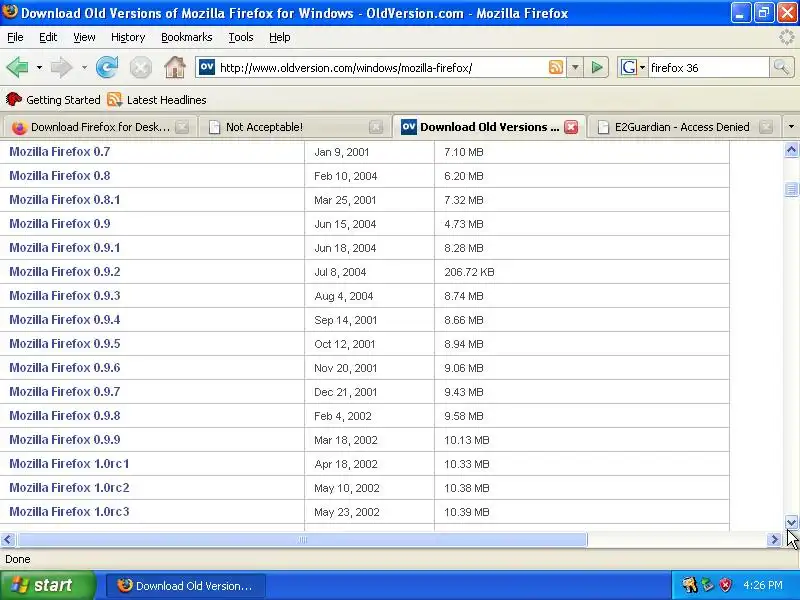The image size is (800, 600).
Task: Click the vertical scrollbar down arrow
Action: [x=791, y=522]
